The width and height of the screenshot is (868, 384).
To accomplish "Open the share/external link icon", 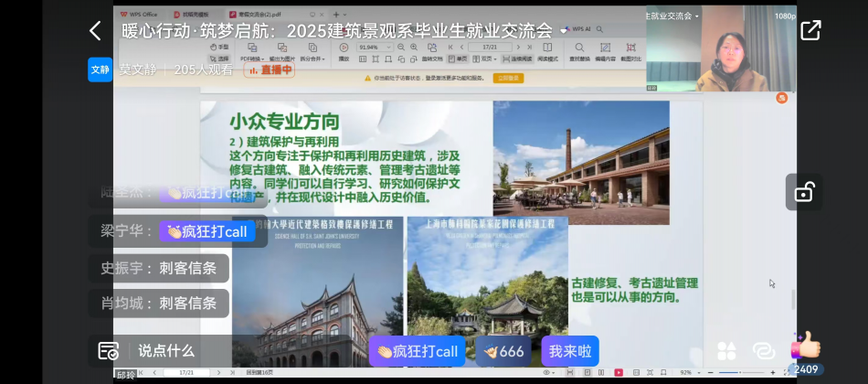I will (810, 30).
